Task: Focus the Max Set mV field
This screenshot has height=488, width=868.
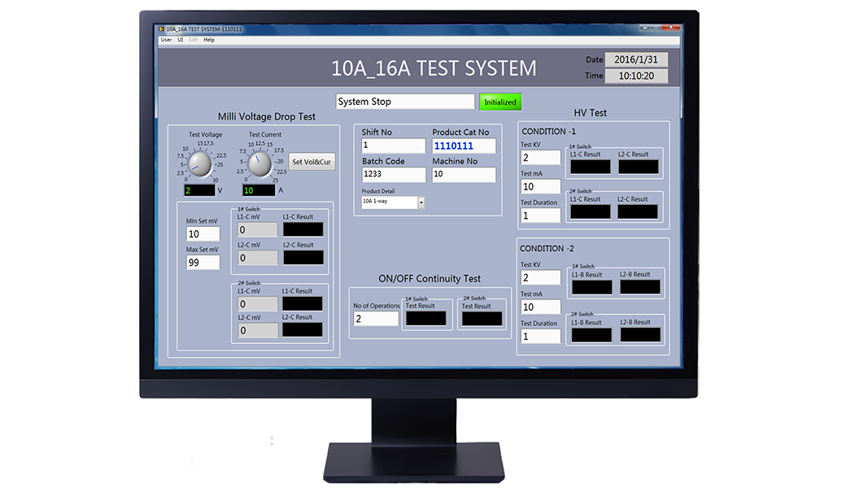Action: coord(203,263)
